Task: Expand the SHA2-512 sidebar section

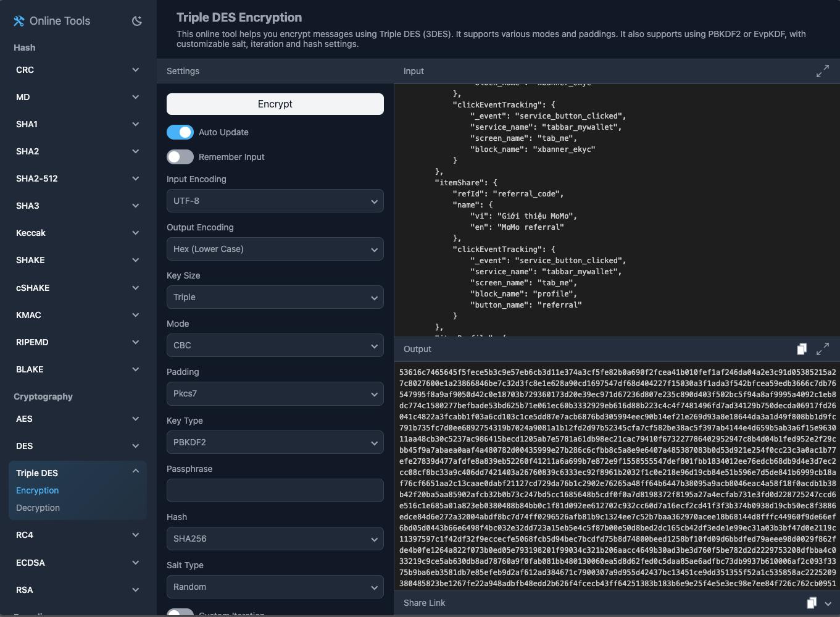Action: coord(78,178)
